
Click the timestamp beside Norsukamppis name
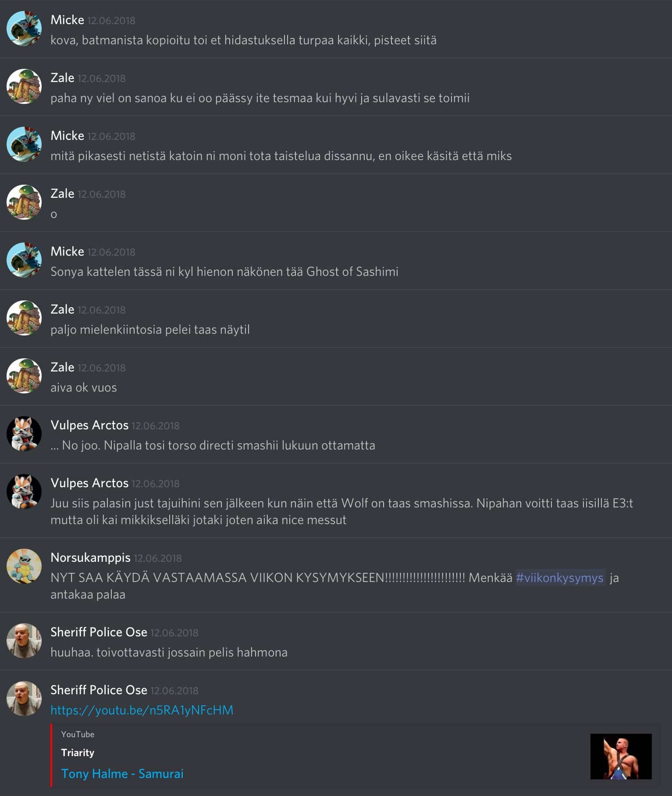[157, 558]
